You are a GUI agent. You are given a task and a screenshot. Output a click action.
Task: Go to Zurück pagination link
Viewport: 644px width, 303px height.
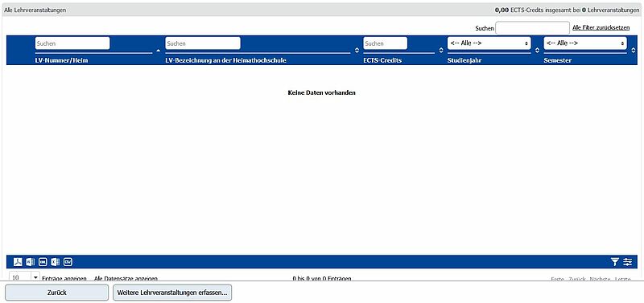[x=576, y=279]
